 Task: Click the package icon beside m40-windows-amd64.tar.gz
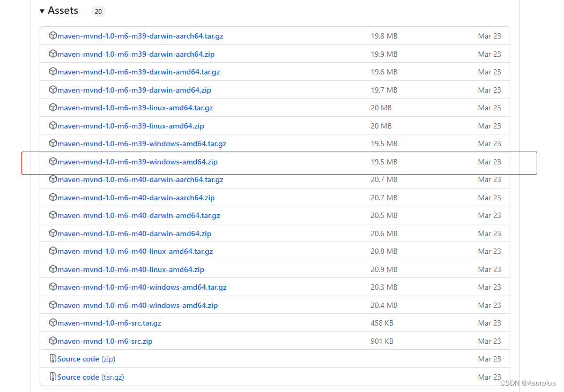click(53, 287)
